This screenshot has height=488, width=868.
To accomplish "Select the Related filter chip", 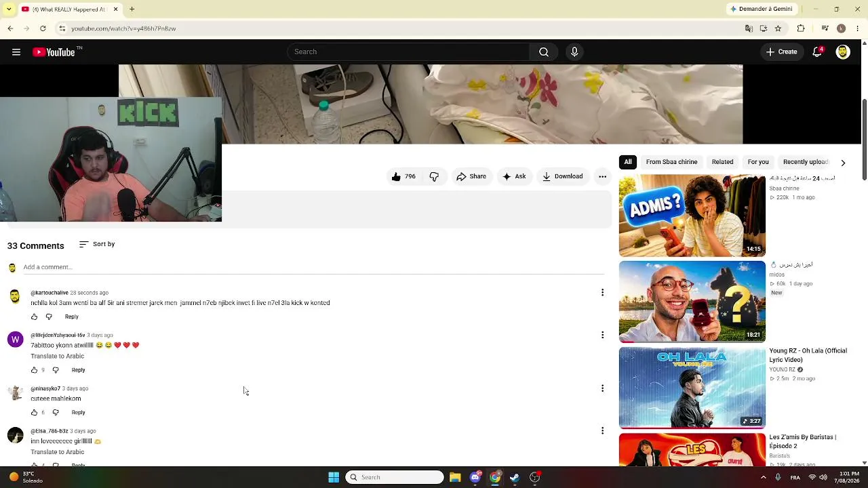I will (722, 162).
